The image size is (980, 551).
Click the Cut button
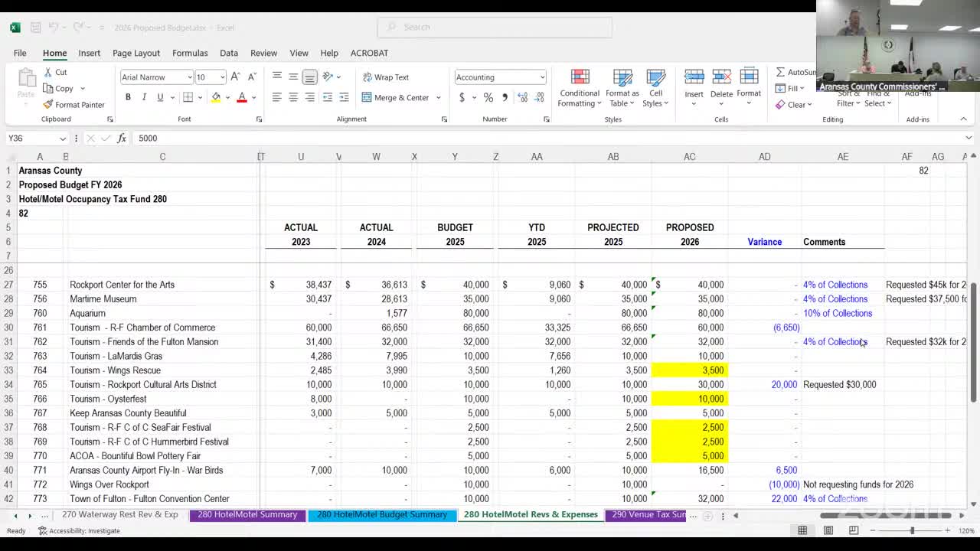(x=54, y=72)
